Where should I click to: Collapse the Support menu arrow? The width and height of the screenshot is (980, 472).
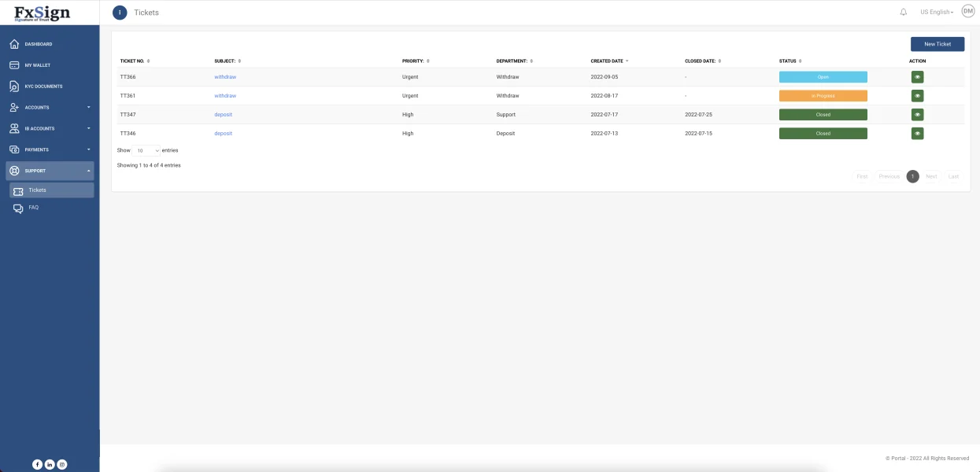coord(88,171)
